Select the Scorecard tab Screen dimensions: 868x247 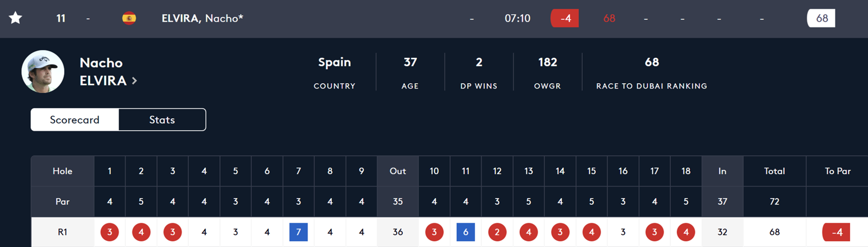[x=75, y=120]
